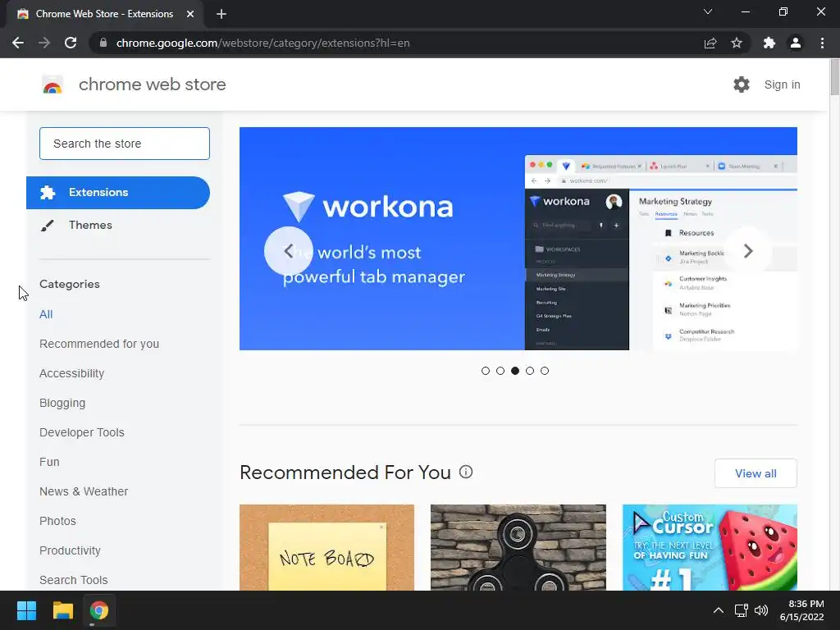Screen dimensions: 840x630
Task: Open the taskbar clock and date
Action: [801, 610]
